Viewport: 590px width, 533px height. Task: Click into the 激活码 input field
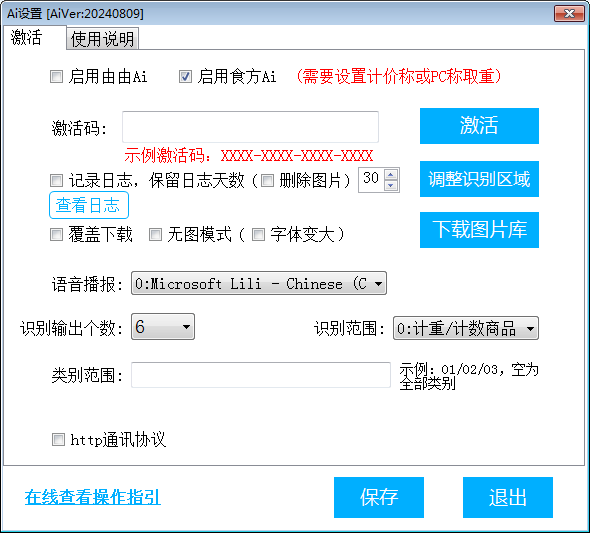click(250, 127)
